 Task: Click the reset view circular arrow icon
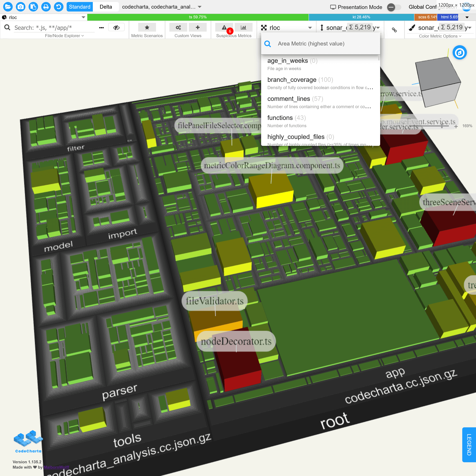tap(59, 7)
